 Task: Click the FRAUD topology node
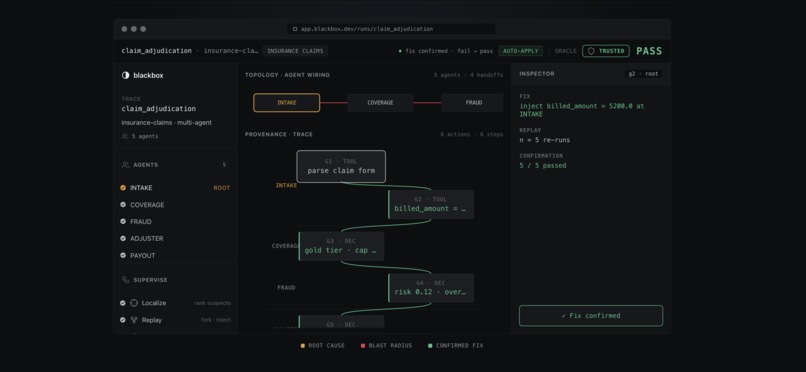pyautogui.click(x=472, y=103)
